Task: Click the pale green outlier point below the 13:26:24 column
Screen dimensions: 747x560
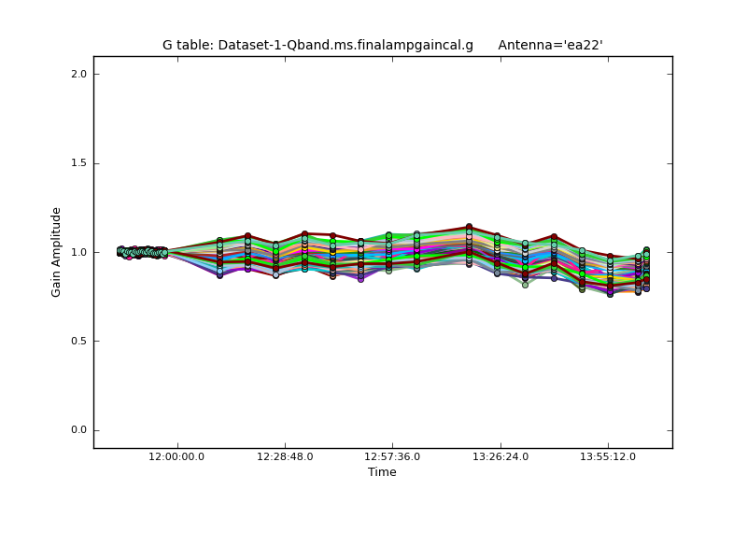Action: tap(525, 285)
